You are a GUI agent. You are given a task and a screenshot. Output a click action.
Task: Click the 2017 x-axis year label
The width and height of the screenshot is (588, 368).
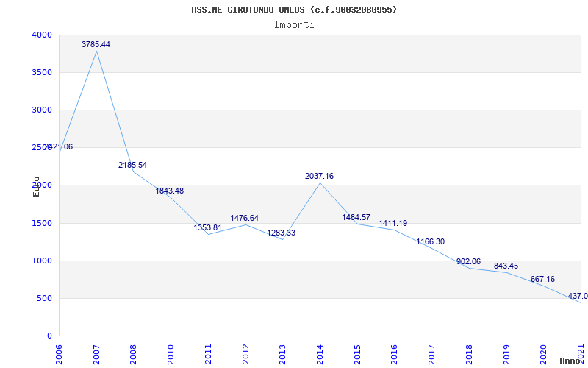(431, 354)
